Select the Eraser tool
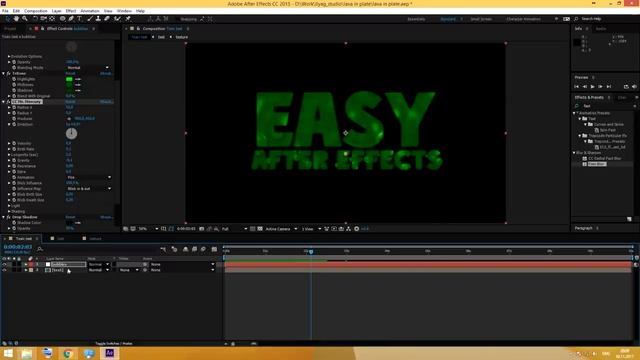Viewport: 640px width, 360px height. tap(107, 19)
